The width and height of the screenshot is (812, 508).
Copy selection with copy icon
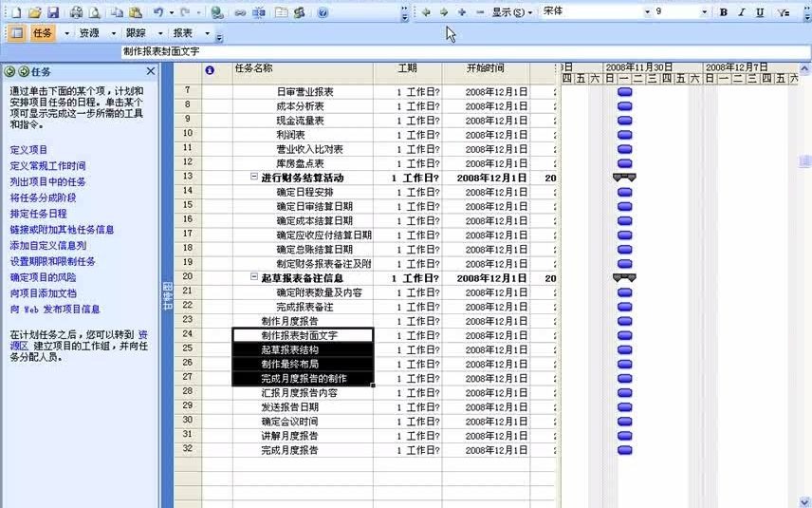pos(118,12)
